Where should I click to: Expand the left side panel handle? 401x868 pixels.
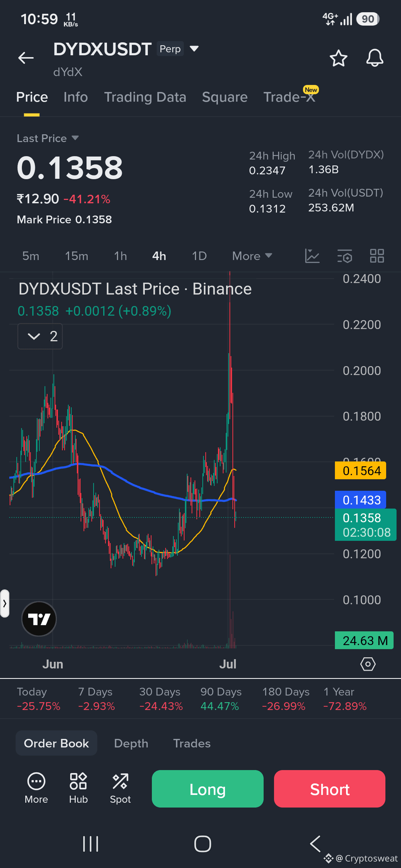(4, 604)
